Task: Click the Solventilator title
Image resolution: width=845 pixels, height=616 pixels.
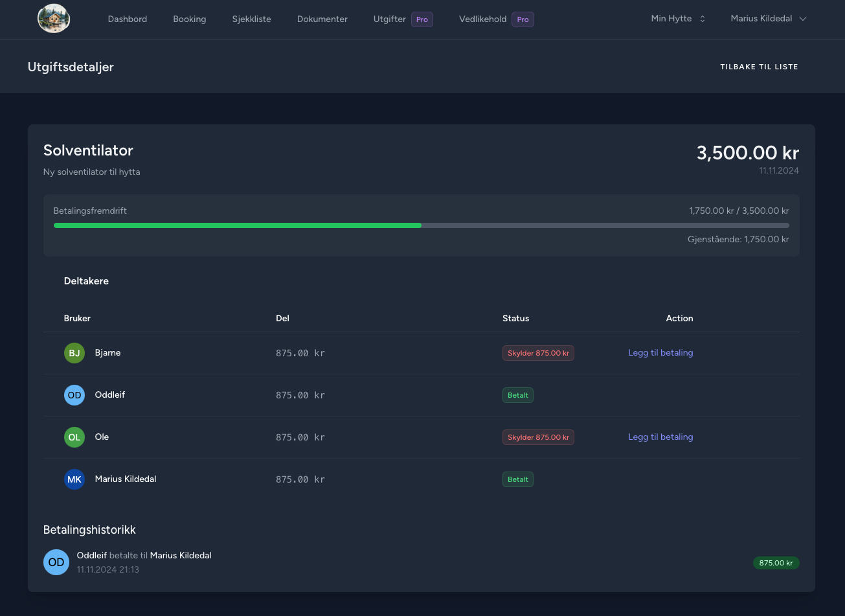Action: pyautogui.click(x=88, y=150)
